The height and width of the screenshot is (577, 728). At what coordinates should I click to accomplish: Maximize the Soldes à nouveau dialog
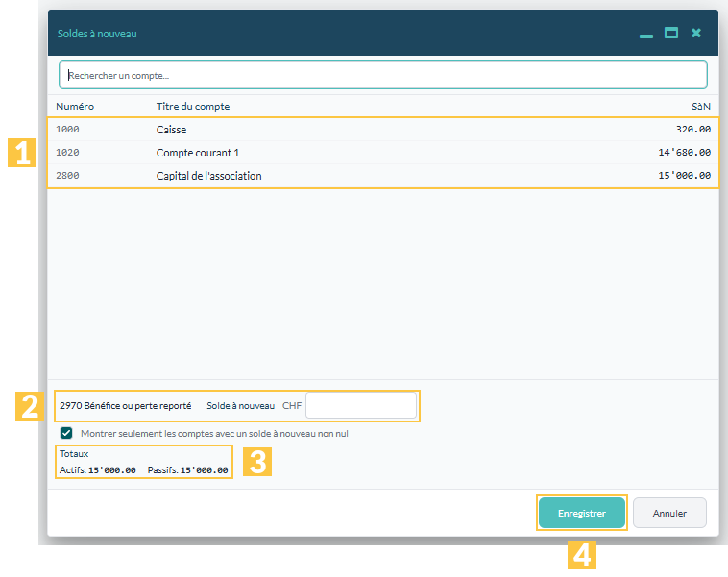point(671,33)
